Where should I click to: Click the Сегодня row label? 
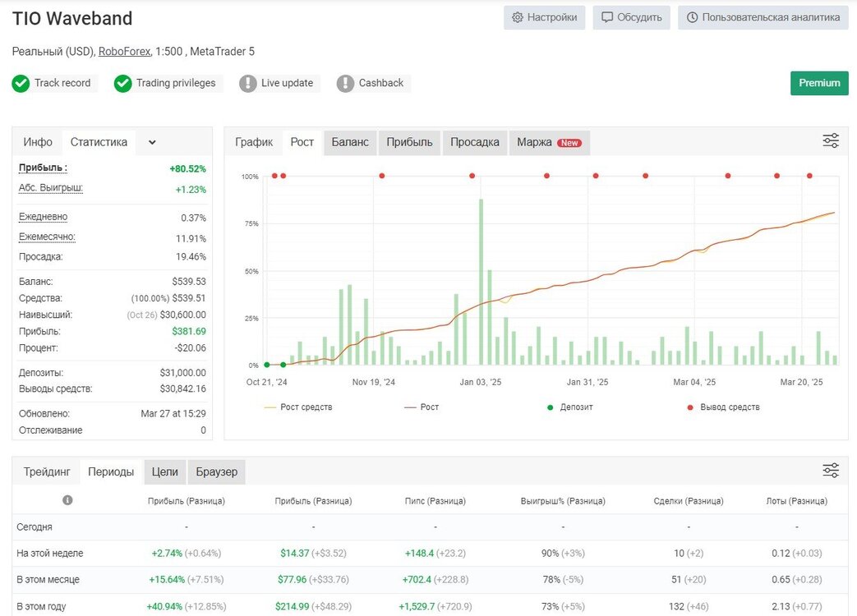pyautogui.click(x=35, y=527)
